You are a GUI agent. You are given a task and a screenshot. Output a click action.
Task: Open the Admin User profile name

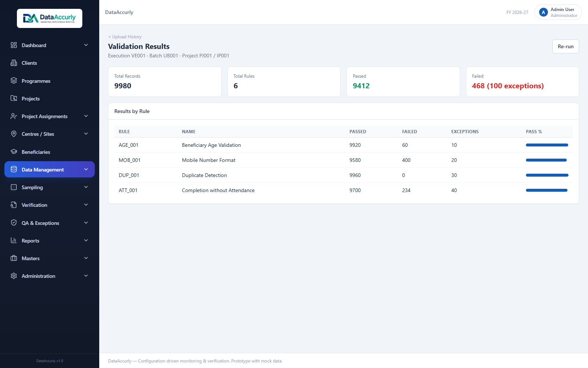[x=562, y=10]
